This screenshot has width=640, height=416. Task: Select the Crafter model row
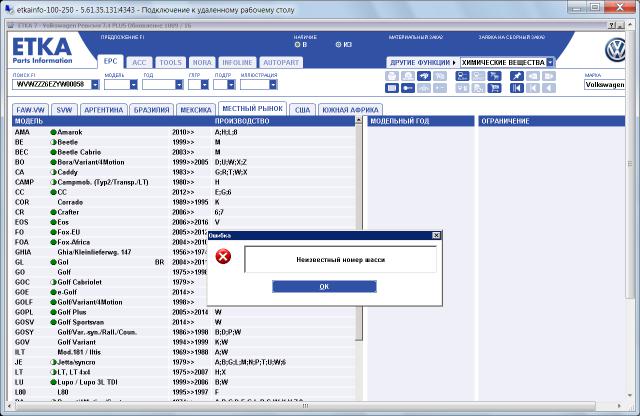(x=184, y=212)
